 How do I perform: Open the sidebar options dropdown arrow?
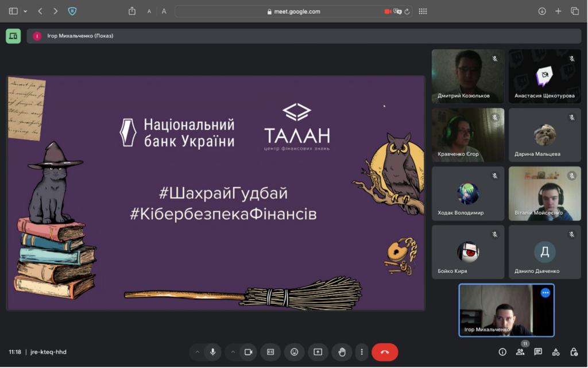[x=25, y=11]
